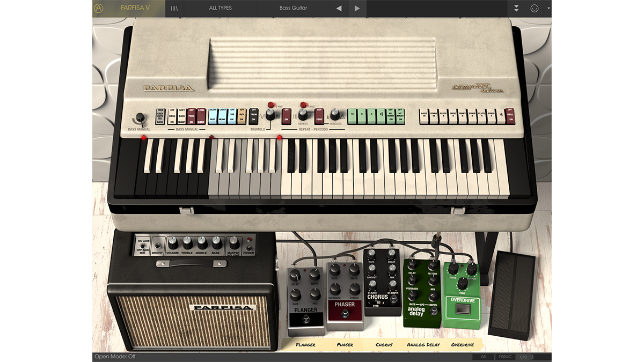Stomp the Chorus pedal footswitch
644x362 pixels.
[x=394, y=300]
